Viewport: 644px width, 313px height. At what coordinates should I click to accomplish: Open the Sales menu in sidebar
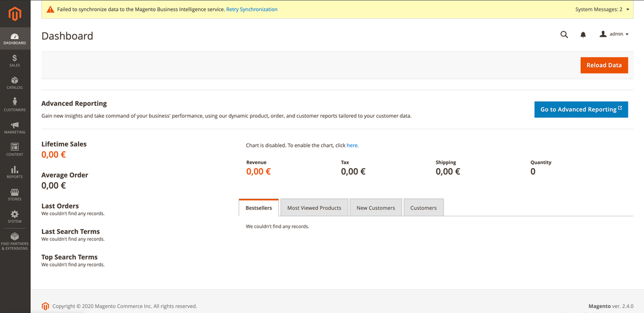pyautogui.click(x=14, y=61)
